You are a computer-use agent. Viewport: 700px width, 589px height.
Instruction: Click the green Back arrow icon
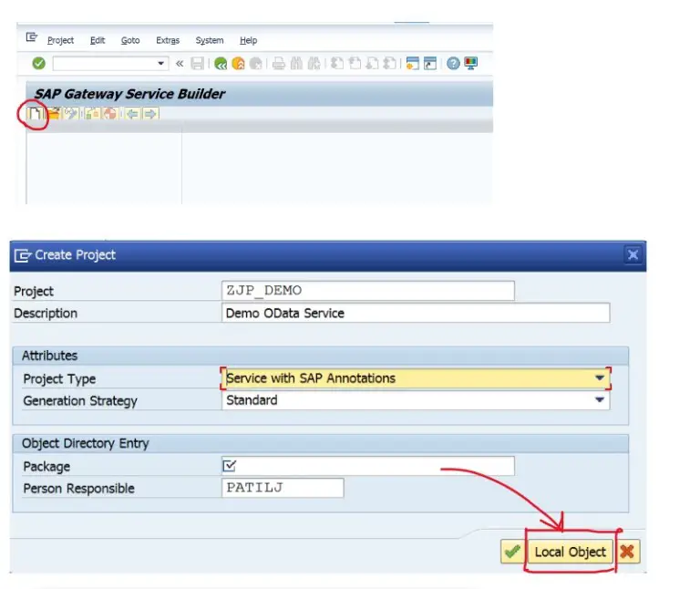(221, 64)
